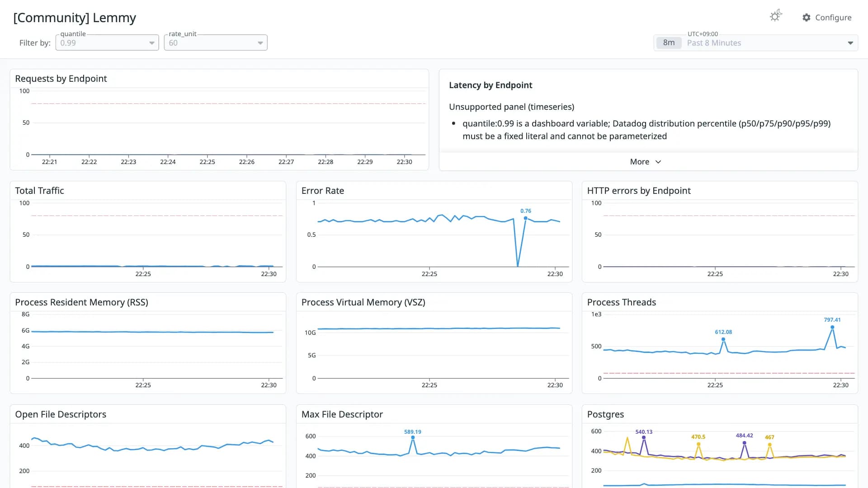
Task: Click the Process Threads panel title
Action: pos(622,302)
